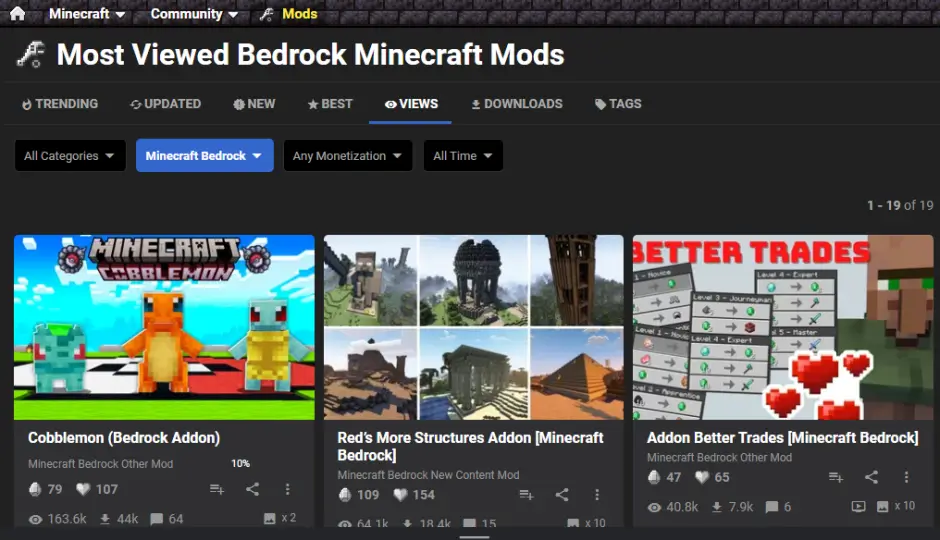The image size is (940, 540).
Task: Favorite Cobblemon with the heart icon
Action: pos(83,489)
